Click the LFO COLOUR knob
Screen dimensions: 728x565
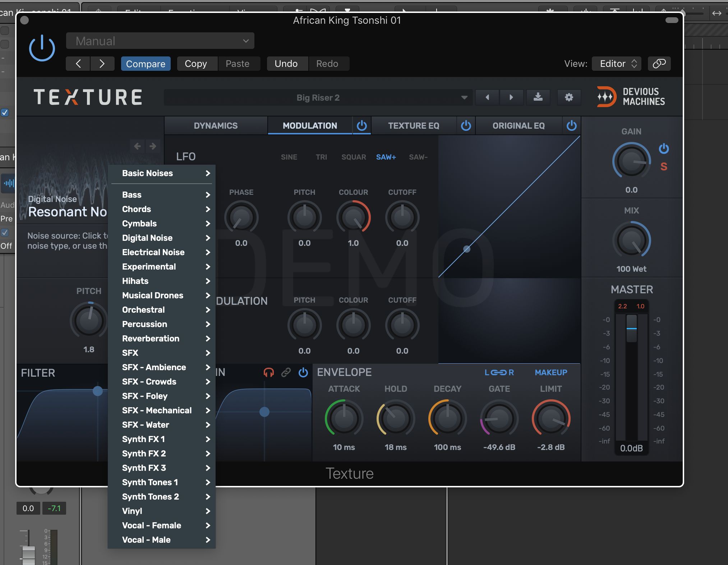coord(353,217)
